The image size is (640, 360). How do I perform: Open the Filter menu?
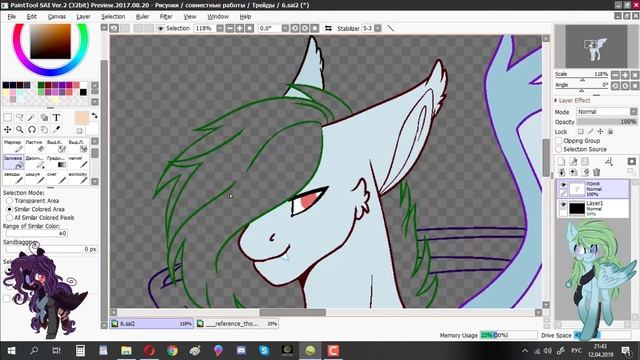pyautogui.click(x=166, y=17)
